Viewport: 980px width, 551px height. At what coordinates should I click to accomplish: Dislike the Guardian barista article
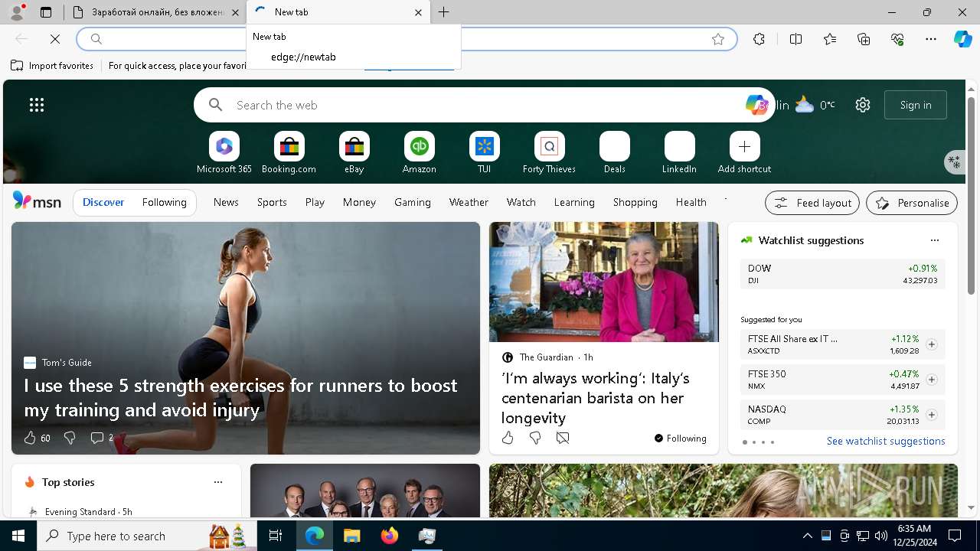pos(535,438)
